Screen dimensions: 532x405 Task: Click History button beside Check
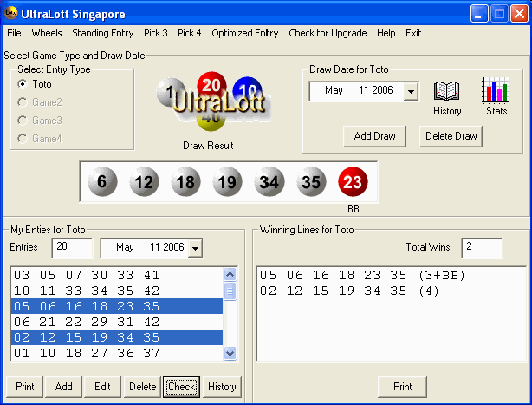(222, 387)
